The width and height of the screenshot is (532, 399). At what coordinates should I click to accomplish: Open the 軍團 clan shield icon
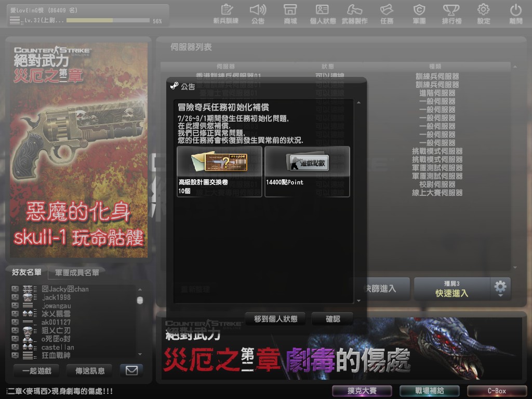tap(419, 14)
